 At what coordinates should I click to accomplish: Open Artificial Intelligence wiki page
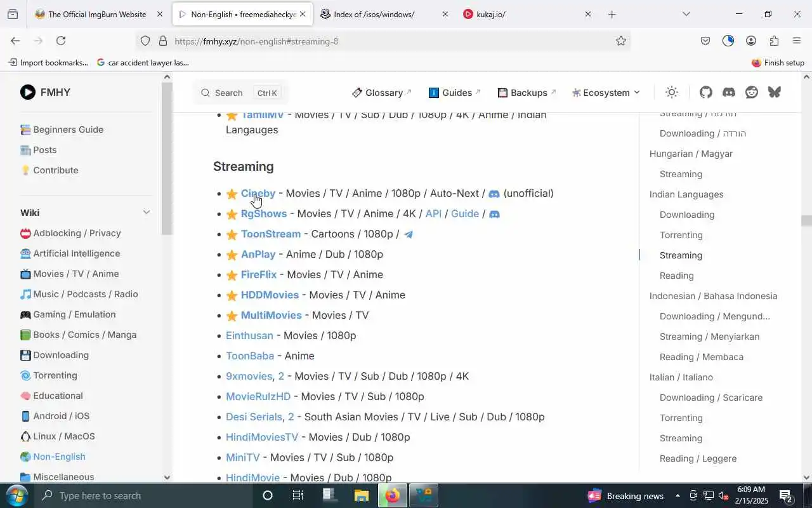click(70, 253)
